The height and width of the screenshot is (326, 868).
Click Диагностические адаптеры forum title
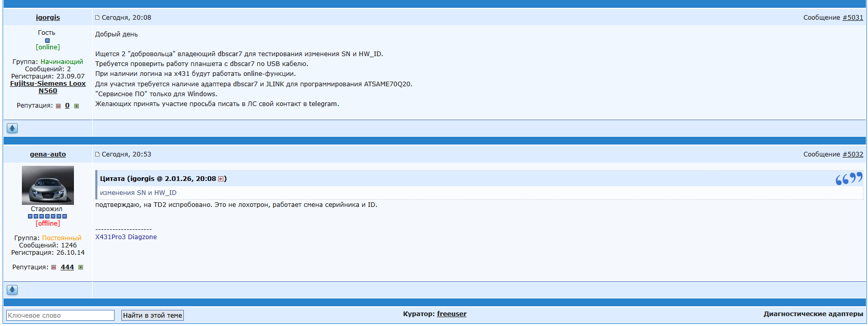(813, 314)
